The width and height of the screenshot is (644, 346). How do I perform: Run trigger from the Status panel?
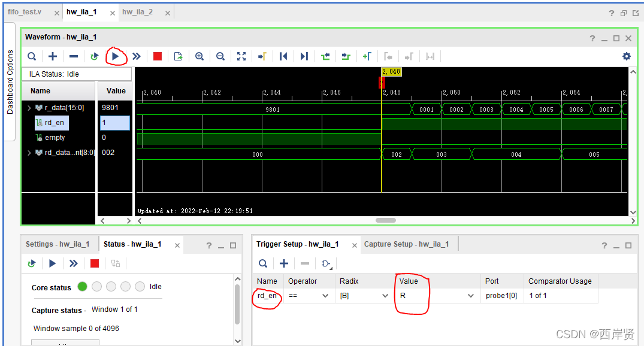52,263
